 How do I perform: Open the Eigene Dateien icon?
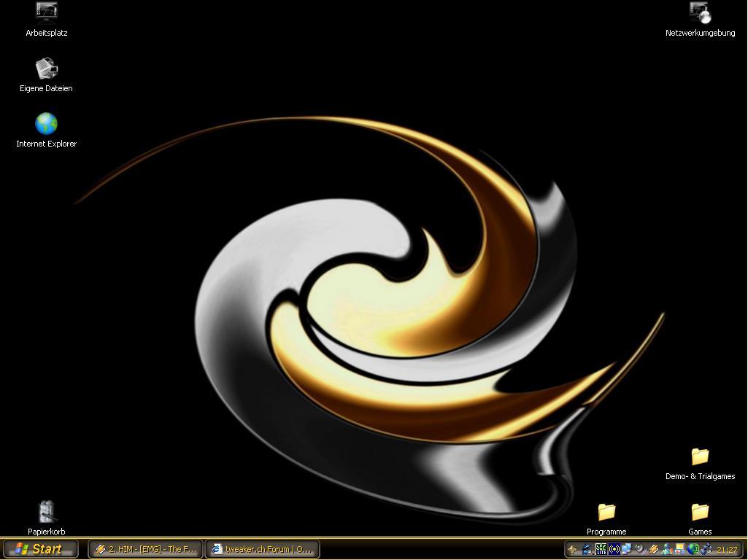pyautogui.click(x=46, y=69)
